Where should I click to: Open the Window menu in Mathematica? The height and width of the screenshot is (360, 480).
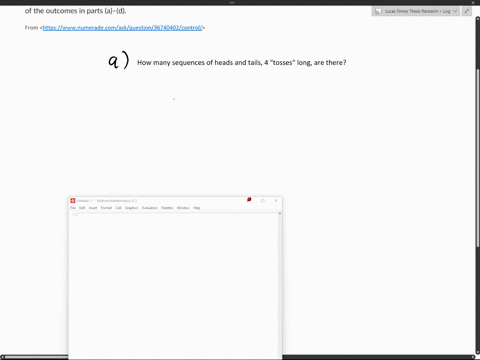(183, 208)
